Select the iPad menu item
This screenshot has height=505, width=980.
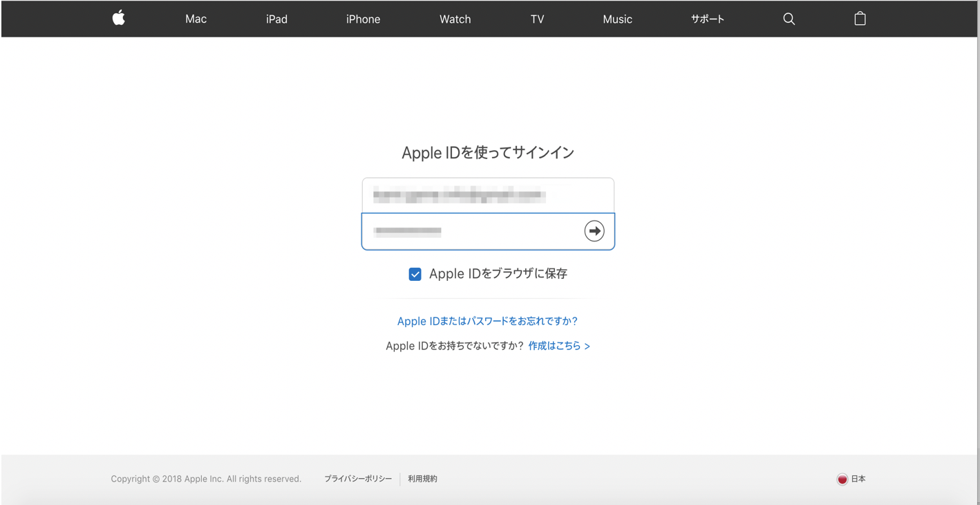pyautogui.click(x=276, y=19)
